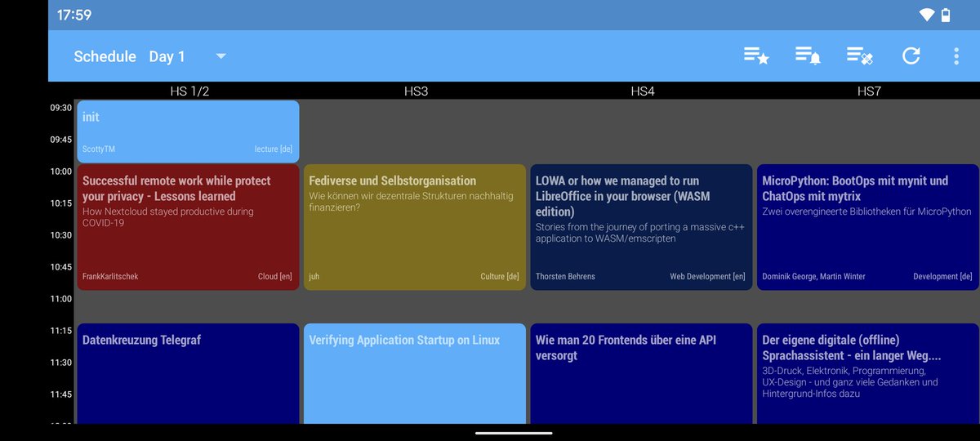Open 'Fediverse und Selbstorganisation' session
The width and height of the screenshot is (980, 441).
tap(415, 226)
